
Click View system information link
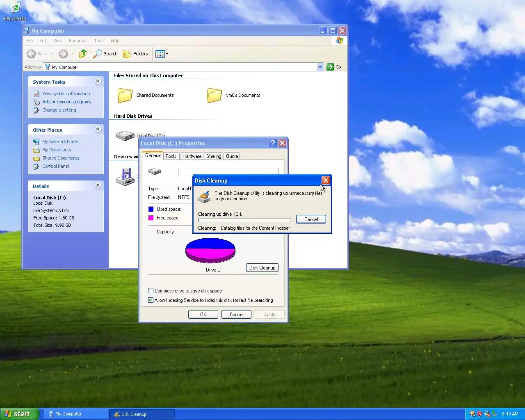[x=66, y=94]
